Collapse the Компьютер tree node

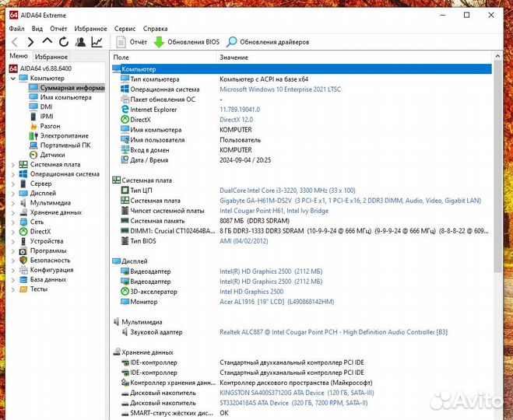pyautogui.click(x=13, y=79)
